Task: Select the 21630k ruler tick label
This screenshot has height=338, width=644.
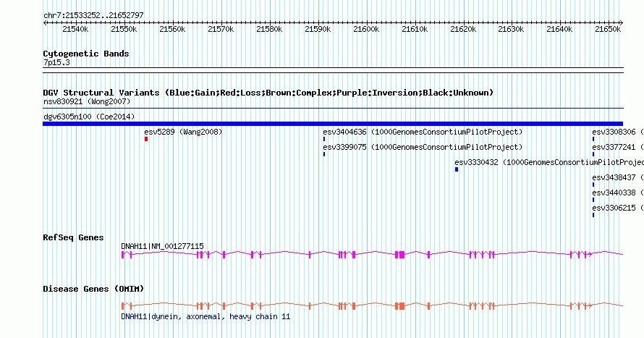Action: 511,29
